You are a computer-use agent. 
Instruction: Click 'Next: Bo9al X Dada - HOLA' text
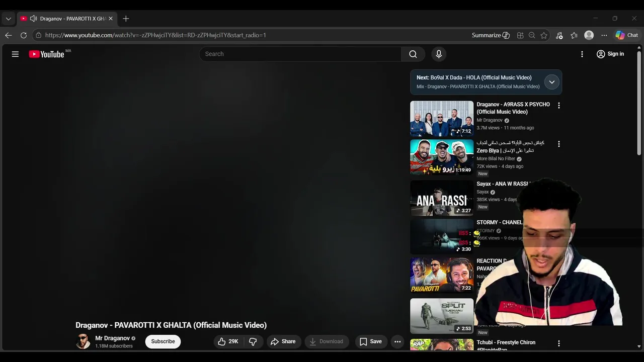(474, 78)
